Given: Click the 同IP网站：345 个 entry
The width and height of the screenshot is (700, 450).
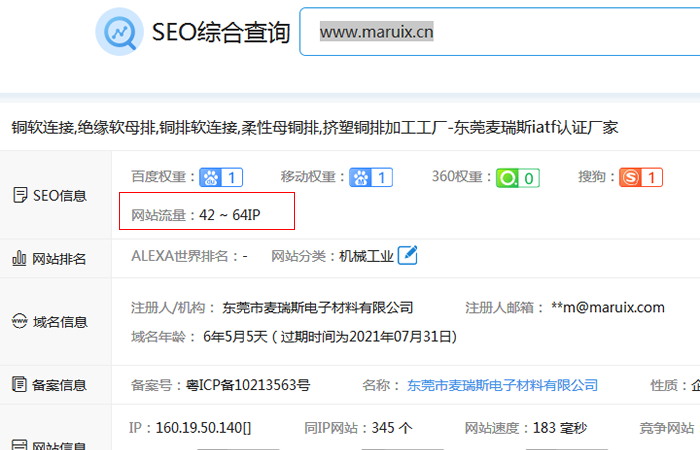Looking at the screenshot, I should pyautogui.click(x=358, y=428).
